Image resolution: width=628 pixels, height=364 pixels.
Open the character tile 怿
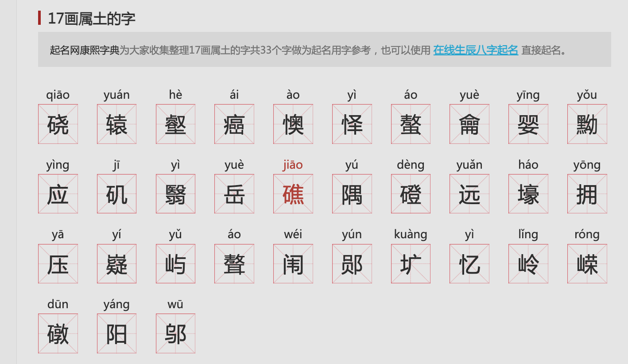pos(352,124)
